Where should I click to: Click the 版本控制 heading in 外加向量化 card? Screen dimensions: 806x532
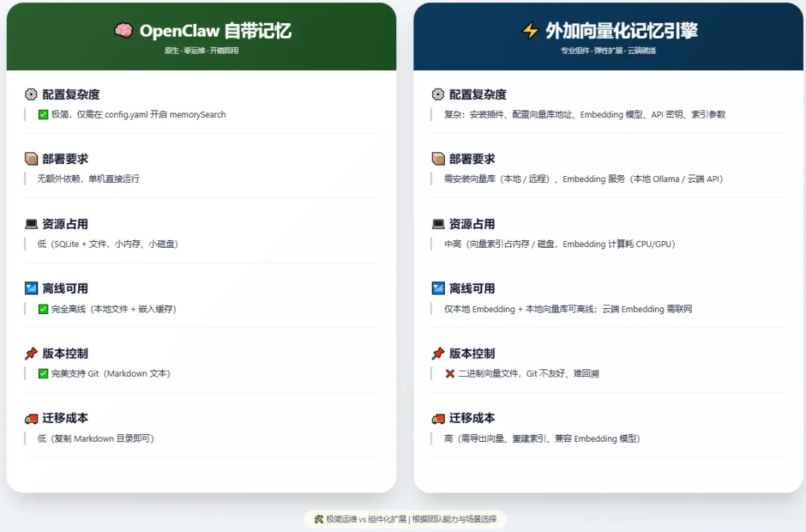472,354
